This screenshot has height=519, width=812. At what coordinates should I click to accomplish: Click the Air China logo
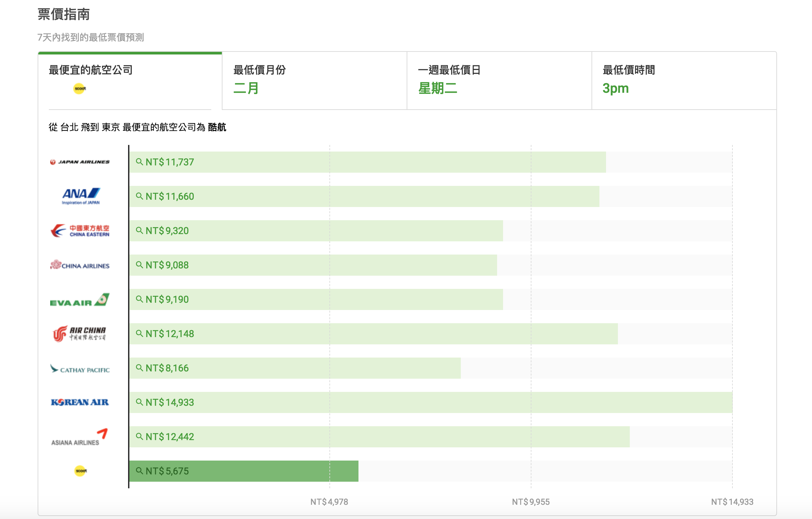tap(80, 333)
